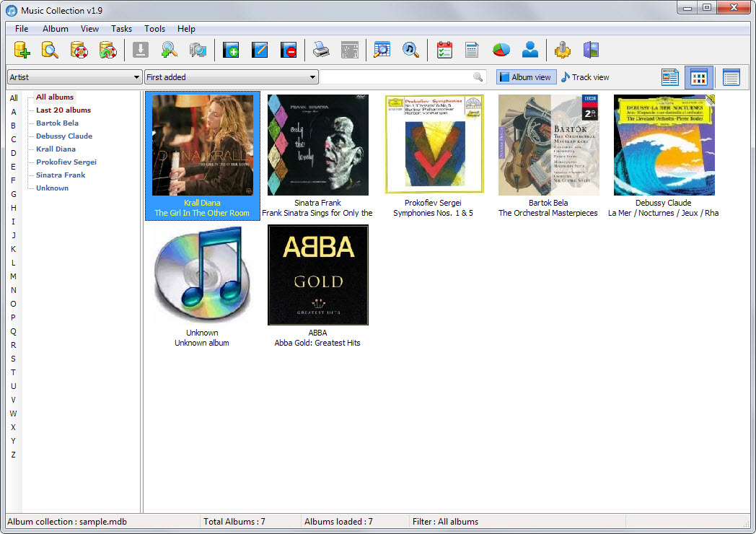This screenshot has width=756, height=534.
Task: Click the grey download arrow icon
Action: (x=140, y=50)
